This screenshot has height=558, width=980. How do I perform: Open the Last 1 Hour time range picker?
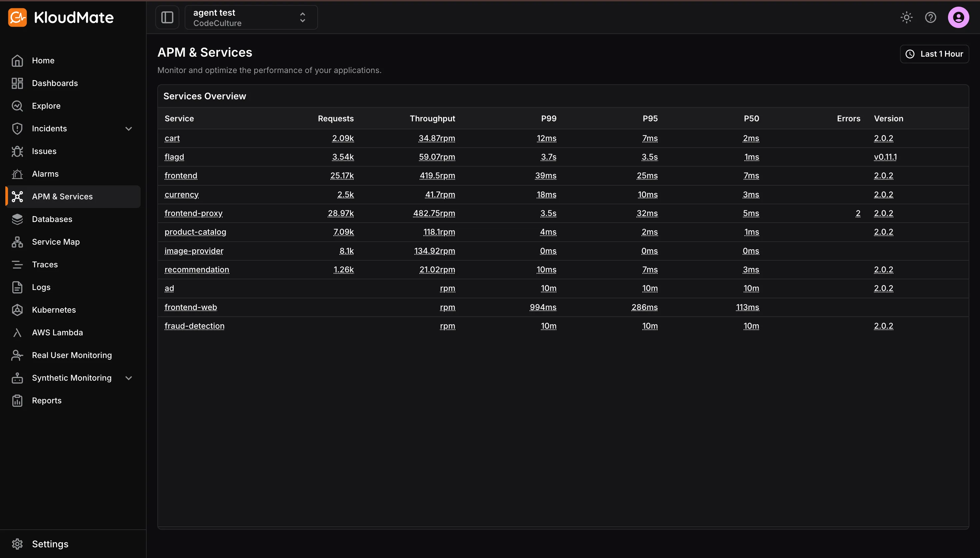click(x=934, y=54)
